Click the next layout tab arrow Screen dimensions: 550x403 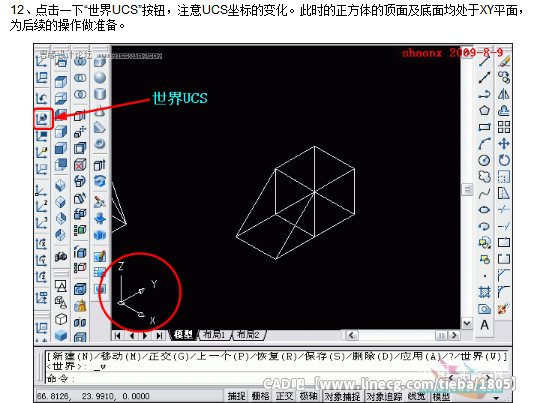[145, 336]
